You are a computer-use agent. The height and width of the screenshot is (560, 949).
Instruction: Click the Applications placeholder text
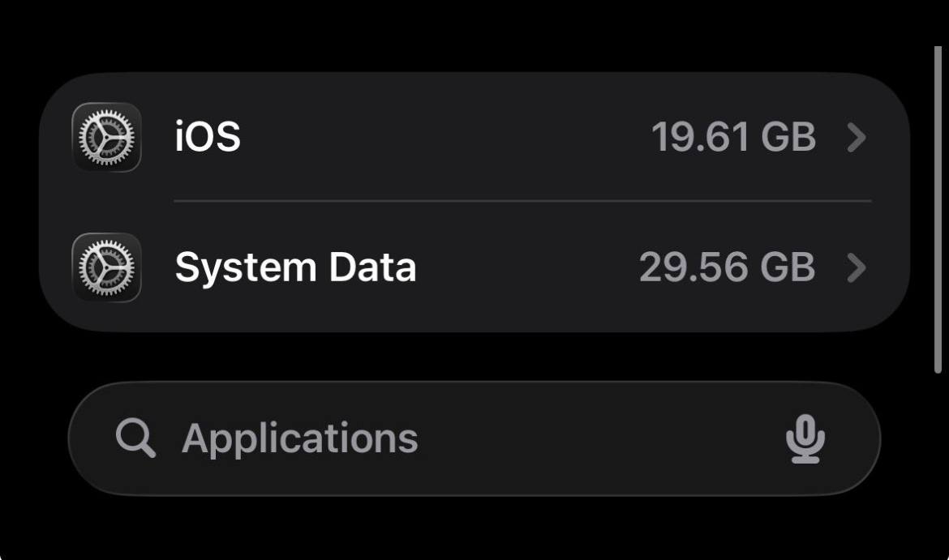click(300, 439)
